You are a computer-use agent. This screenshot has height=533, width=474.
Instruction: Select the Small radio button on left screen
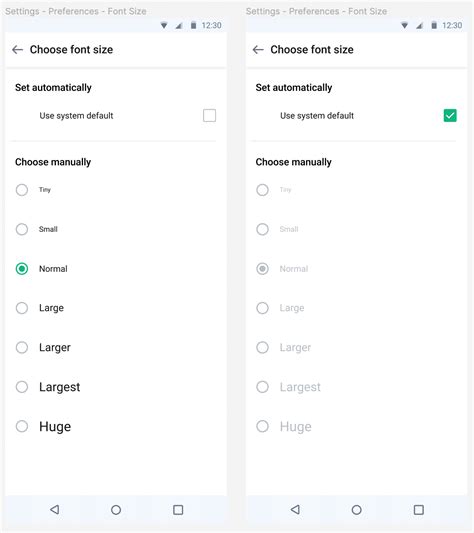[x=22, y=229]
